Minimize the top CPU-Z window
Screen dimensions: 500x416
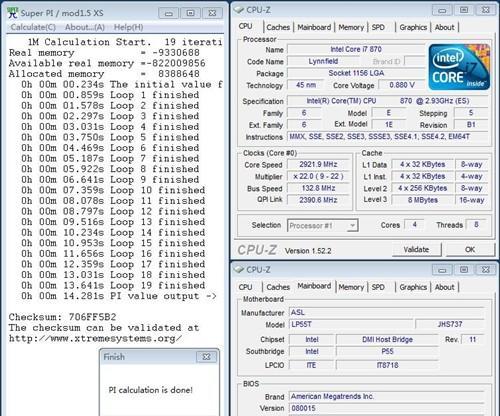click(x=442, y=10)
